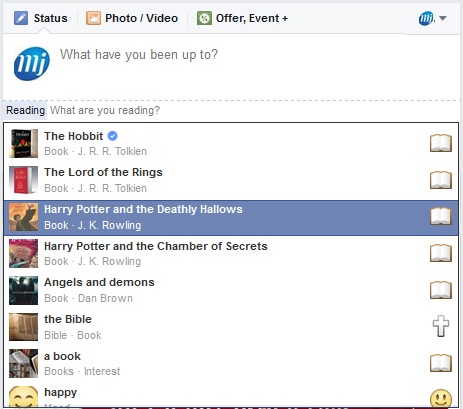This screenshot has height=409, width=463.
Task: Choose Harry Potter and the Deathly Hallows
Action: point(231,217)
